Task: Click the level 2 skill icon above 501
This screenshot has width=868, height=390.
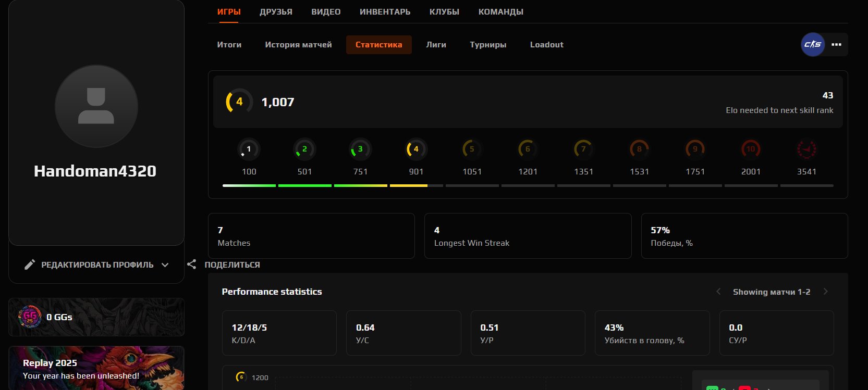Action: point(304,149)
